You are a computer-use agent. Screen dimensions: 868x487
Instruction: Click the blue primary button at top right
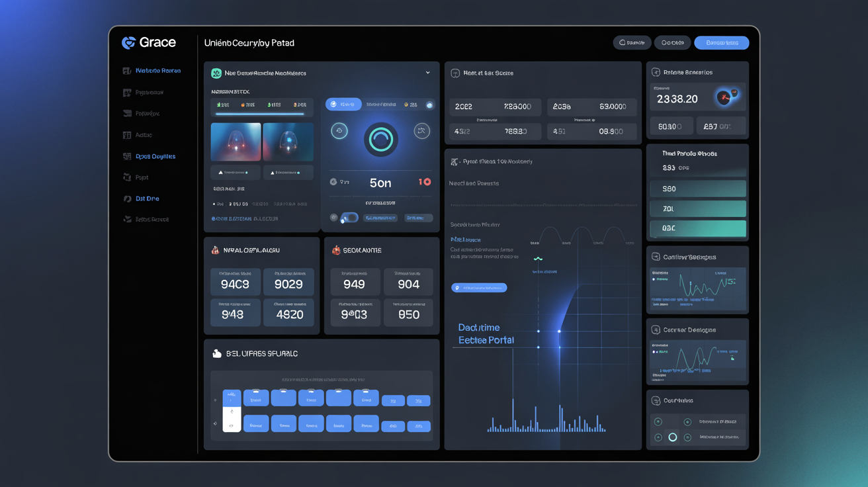point(721,42)
